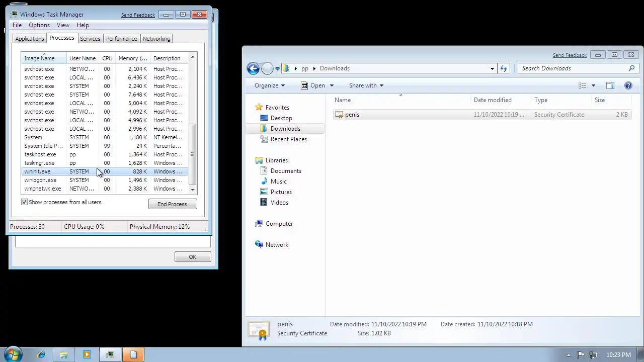
Task: Switch to Services tab
Action: pos(90,39)
